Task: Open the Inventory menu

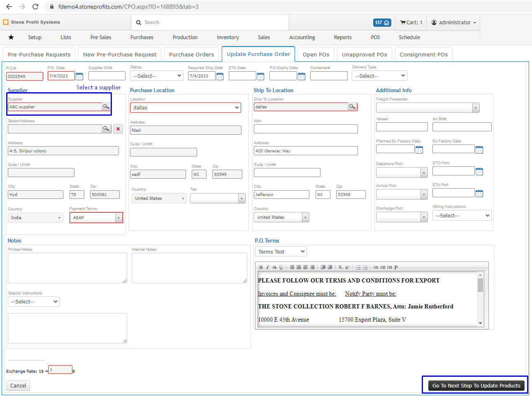Action: (x=228, y=37)
